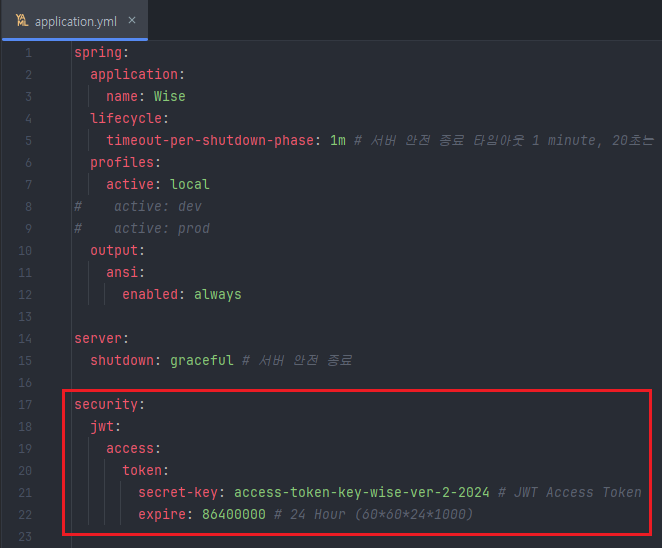Screen dimensions: 662x548
Task: Click the value '86400000' on line 22
Action: (x=233, y=514)
